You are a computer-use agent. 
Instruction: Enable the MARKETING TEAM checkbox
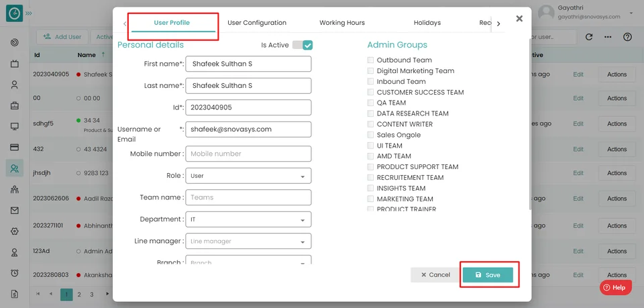pos(370,199)
